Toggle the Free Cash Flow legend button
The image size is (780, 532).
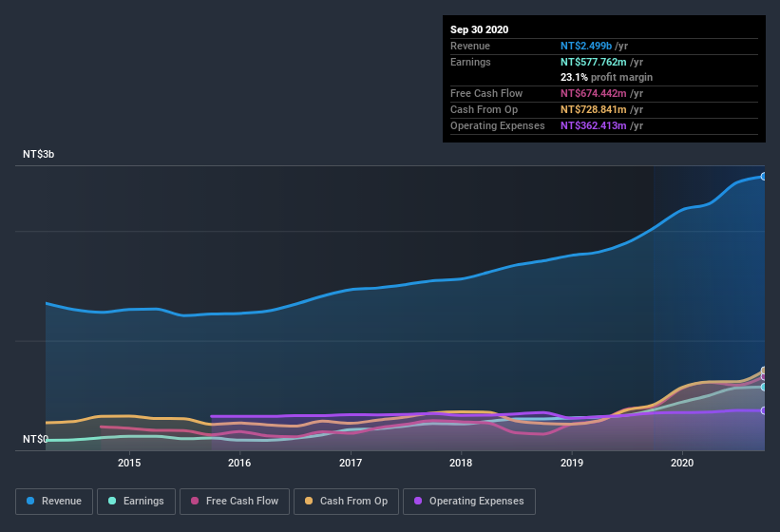235,502
